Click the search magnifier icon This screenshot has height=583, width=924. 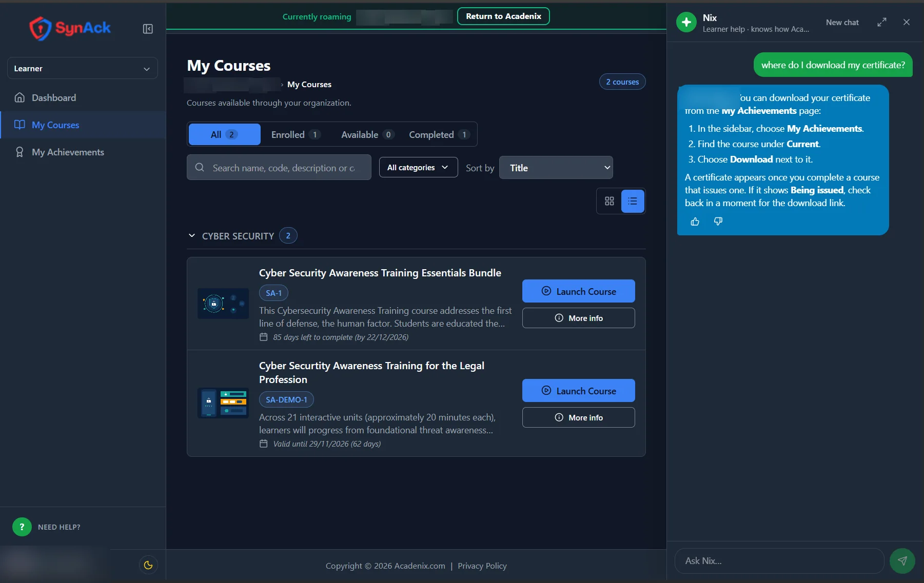200,167
